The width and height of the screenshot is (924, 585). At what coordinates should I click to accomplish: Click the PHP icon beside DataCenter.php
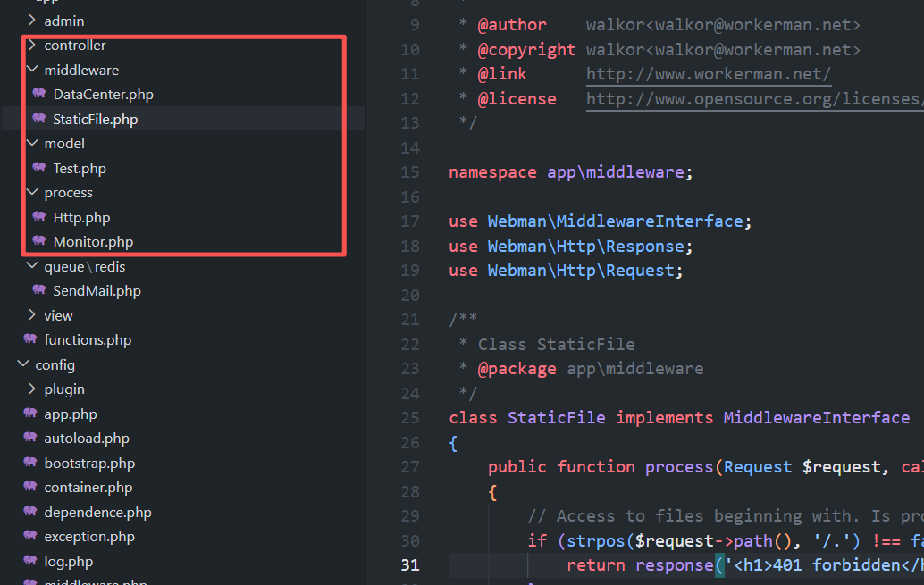pos(39,94)
